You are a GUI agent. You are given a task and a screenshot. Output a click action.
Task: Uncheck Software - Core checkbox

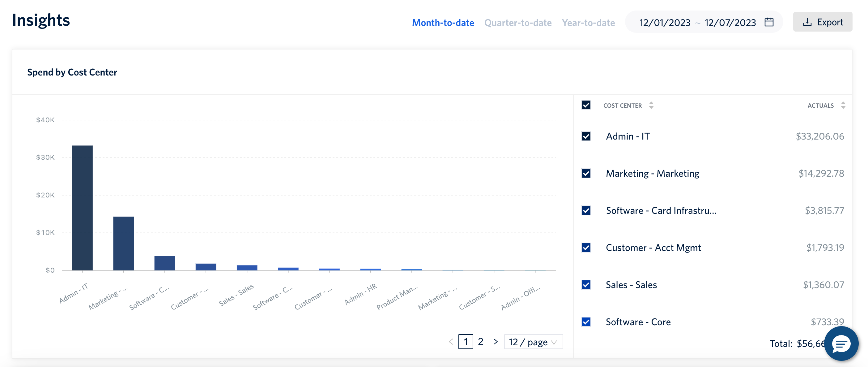coord(586,322)
